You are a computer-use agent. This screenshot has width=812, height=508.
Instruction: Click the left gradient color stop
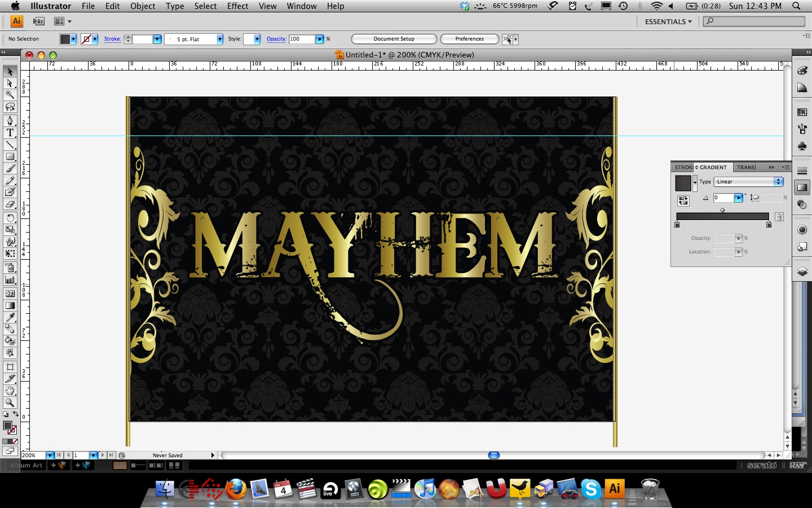[677, 225]
